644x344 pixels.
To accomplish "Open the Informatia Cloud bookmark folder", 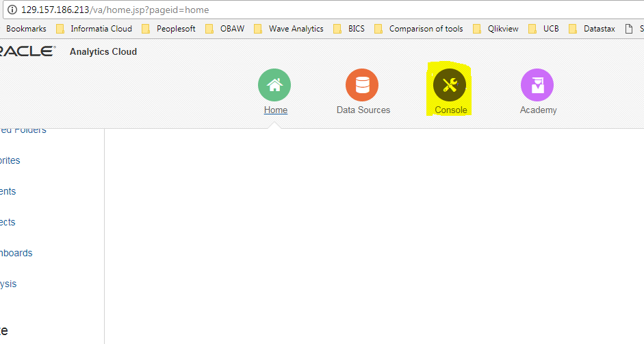I will [94, 29].
